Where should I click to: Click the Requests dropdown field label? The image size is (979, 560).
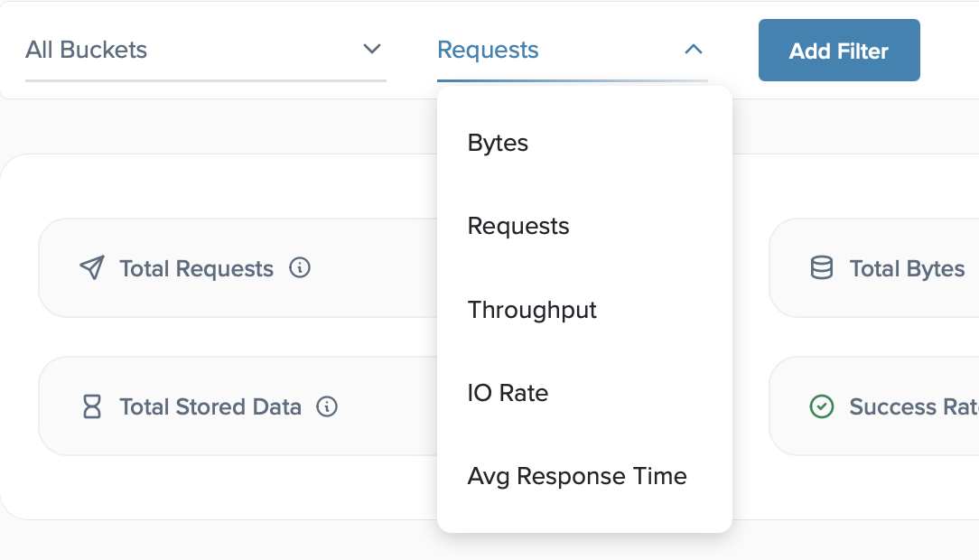click(488, 51)
